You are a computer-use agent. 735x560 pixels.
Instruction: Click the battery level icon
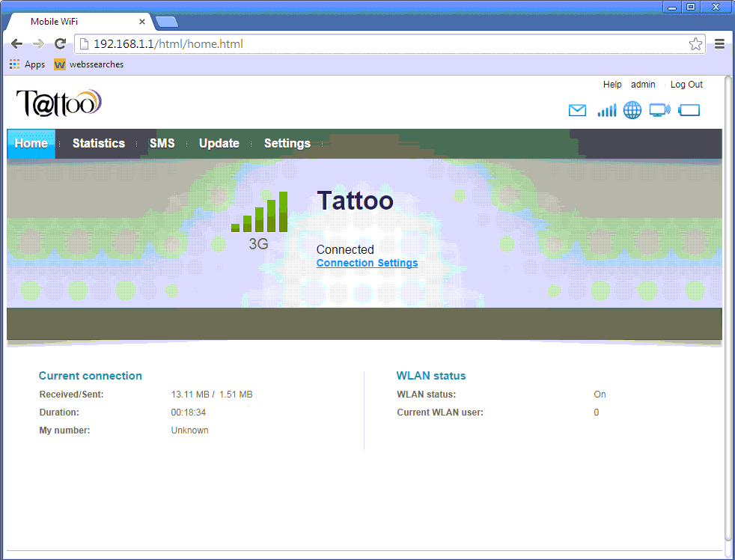pyautogui.click(x=689, y=110)
